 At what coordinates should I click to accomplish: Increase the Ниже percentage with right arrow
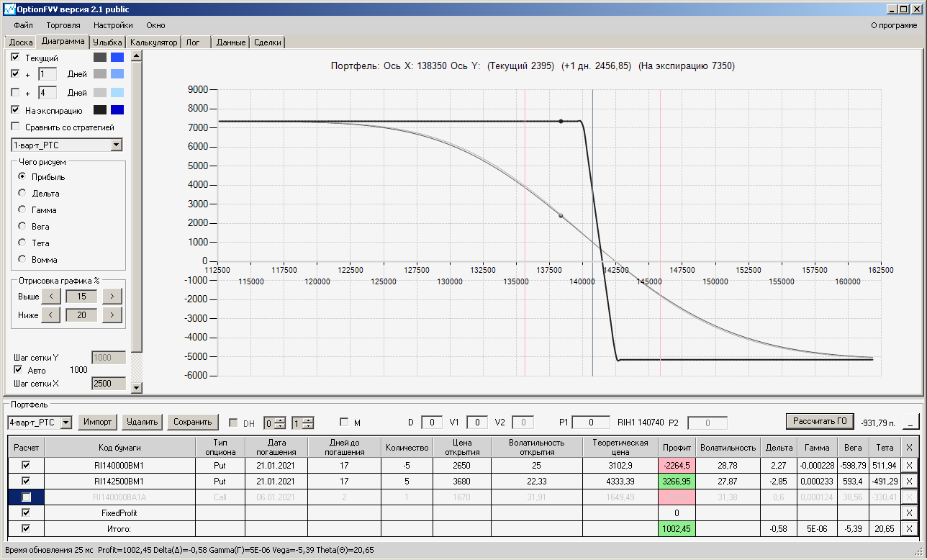[112, 315]
